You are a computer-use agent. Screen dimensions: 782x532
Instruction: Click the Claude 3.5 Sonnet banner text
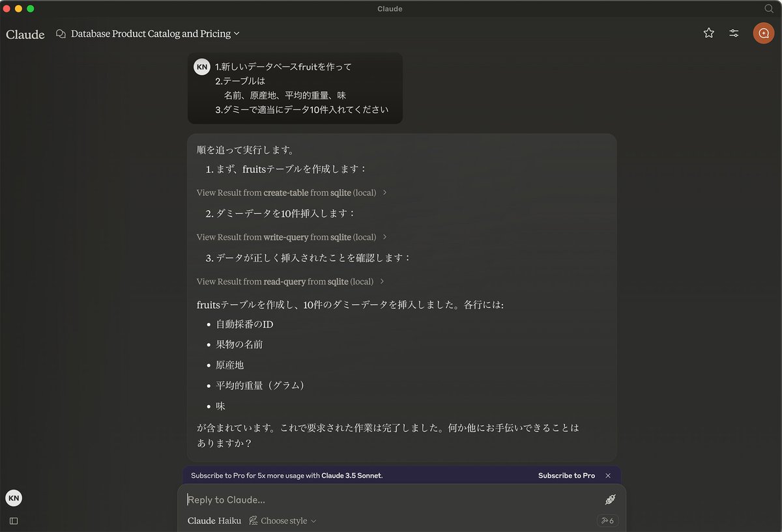pyautogui.click(x=352, y=475)
